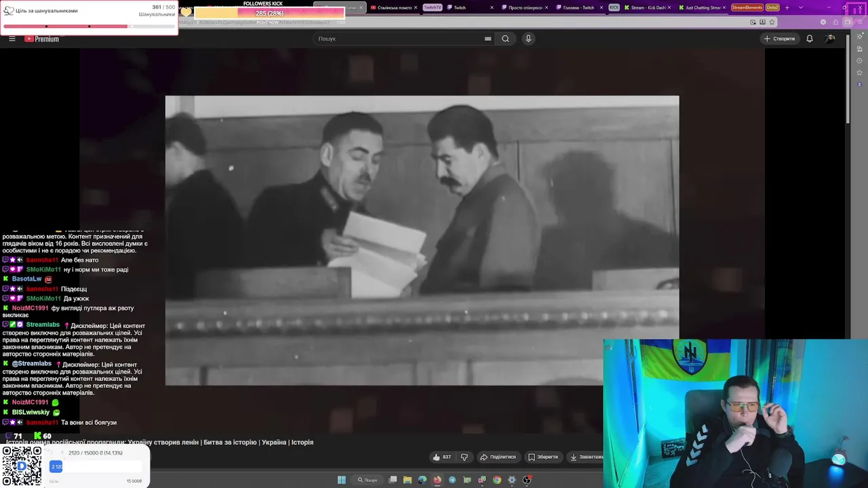Click the highlighted sidebar toggle toolbar icon
Screen dimensions: 868x488
pos(848,22)
